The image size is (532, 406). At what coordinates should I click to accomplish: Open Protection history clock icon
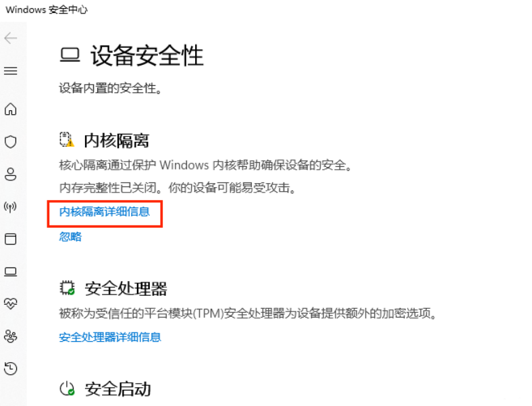tap(11, 368)
